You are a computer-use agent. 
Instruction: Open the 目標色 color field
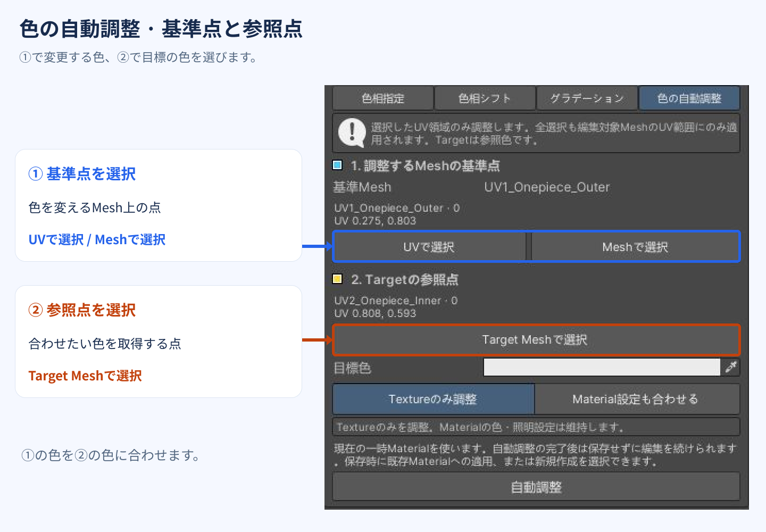point(602,367)
